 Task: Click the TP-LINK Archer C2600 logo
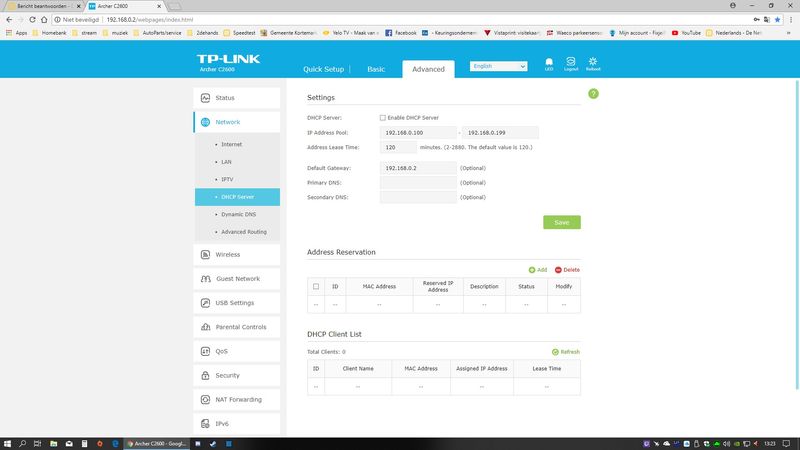click(228, 63)
